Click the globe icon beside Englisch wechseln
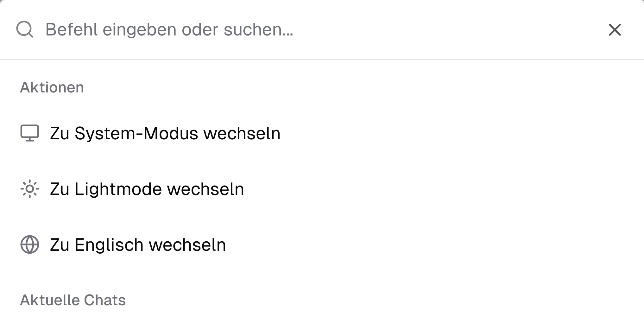 tap(30, 244)
